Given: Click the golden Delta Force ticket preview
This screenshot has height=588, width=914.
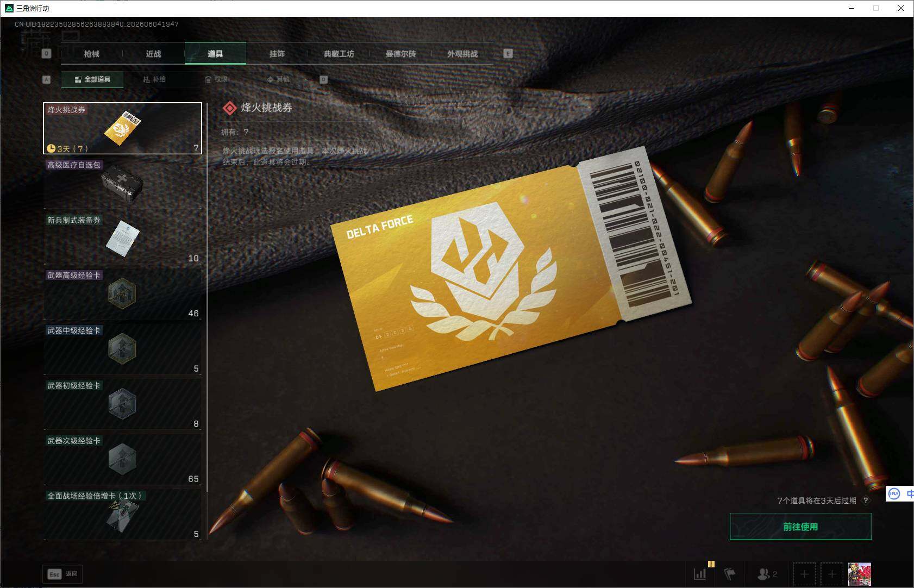Looking at the screenshot, I should 511,269.
